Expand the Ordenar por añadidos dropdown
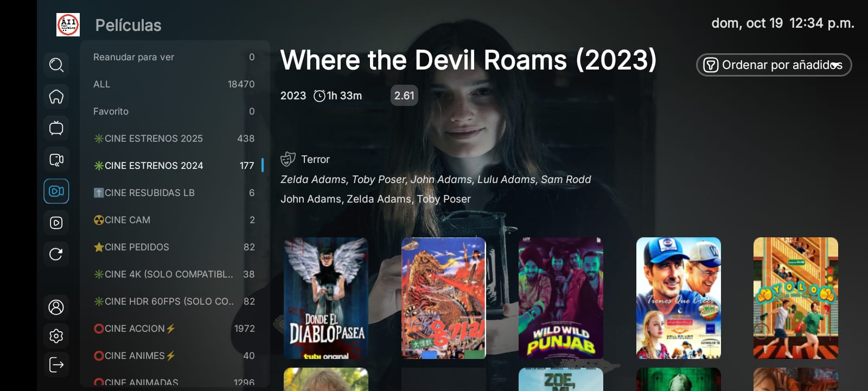The image size is (868, 391). click(x=774, y=65)
